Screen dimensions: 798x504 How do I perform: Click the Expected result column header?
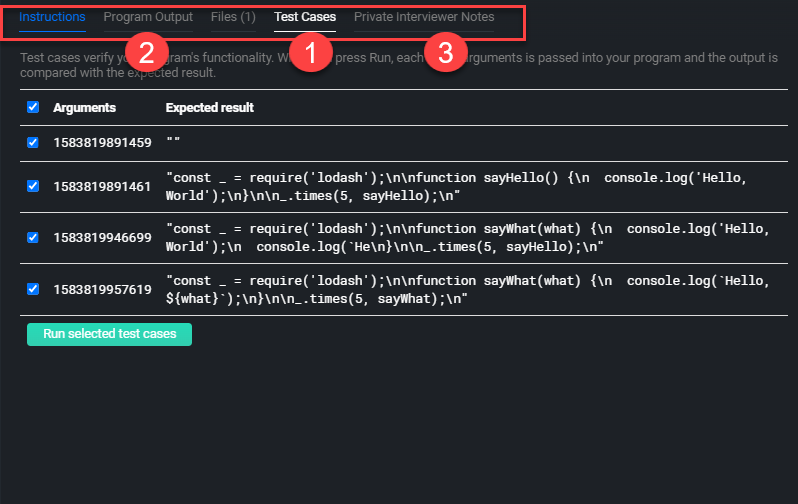(209, 108)
